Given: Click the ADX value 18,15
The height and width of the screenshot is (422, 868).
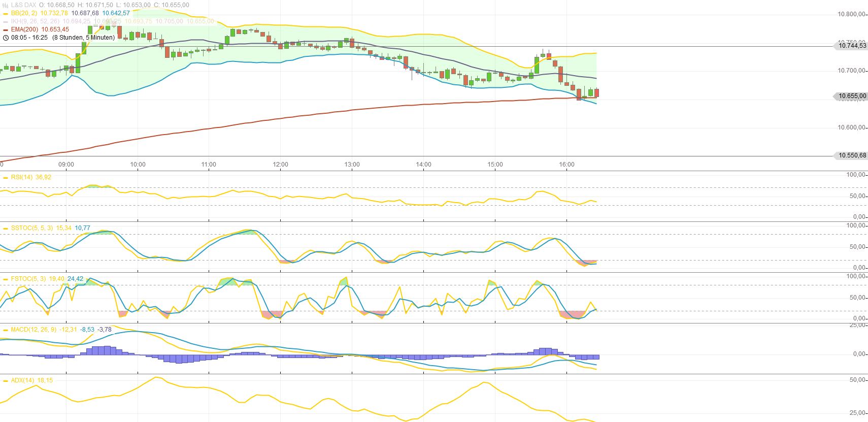Looking at the screenshot, I should [45, 380].
